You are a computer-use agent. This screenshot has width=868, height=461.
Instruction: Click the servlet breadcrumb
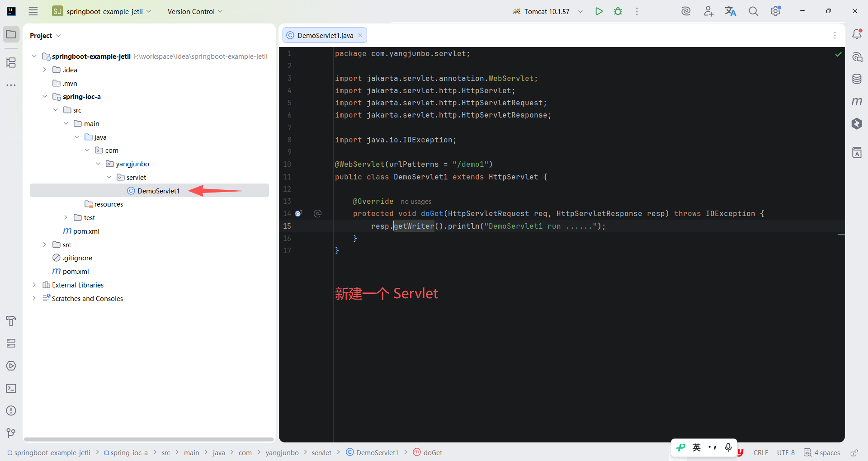point(321,452)
